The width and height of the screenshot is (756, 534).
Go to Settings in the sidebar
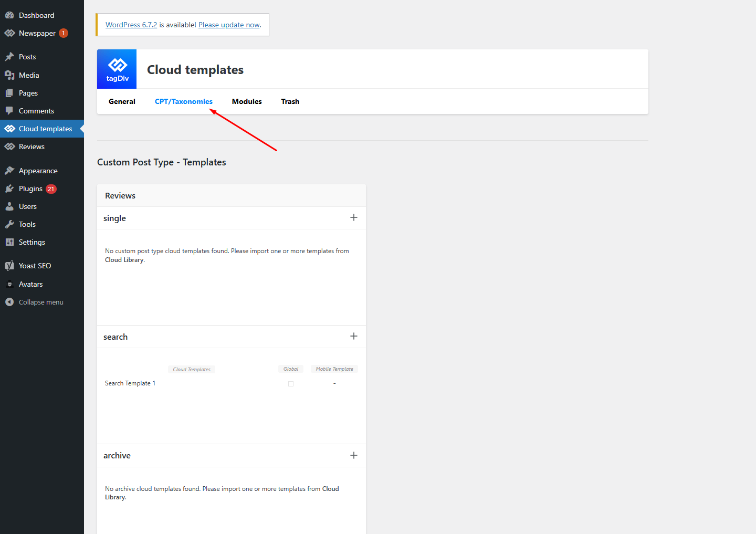coord(42,242)
